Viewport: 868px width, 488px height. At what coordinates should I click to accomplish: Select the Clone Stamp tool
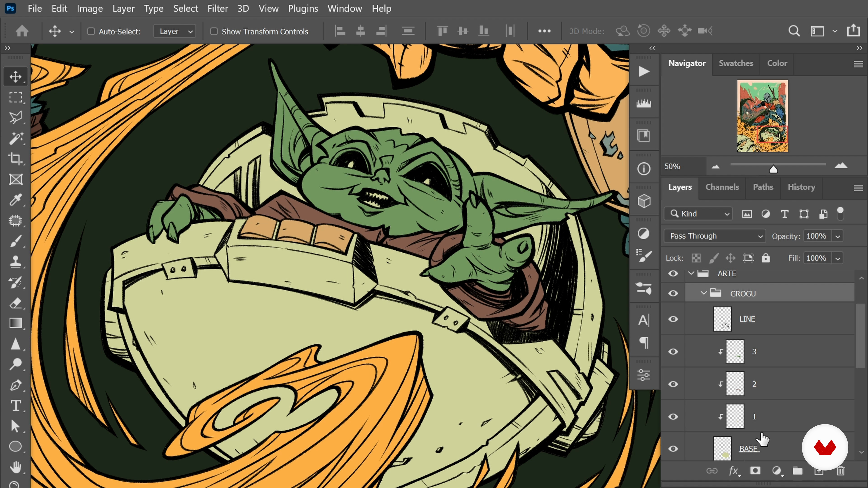click(x=16, y=262)
